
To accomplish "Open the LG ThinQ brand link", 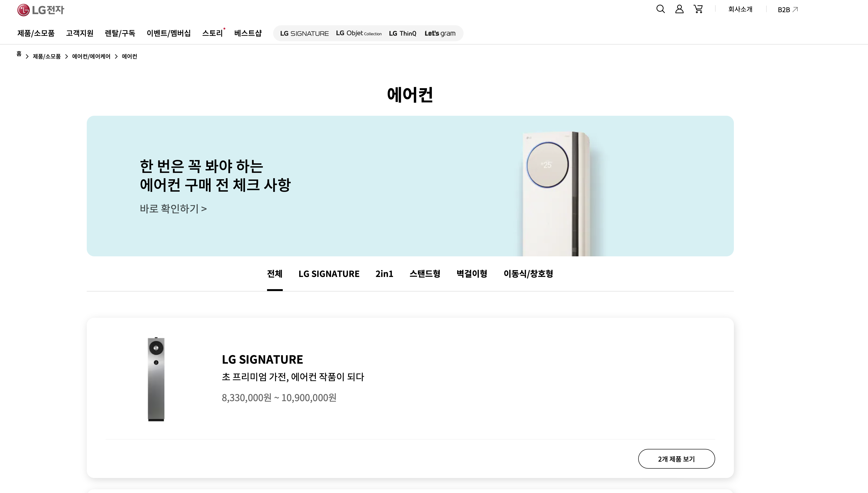I will pos(403,33).
